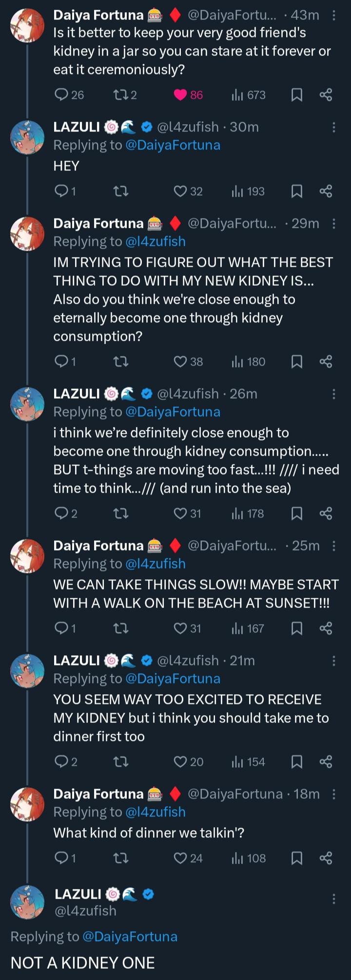The height and width of the screenshot is (980, 351).
Task: Bookmark the "What kind of dinner" tweet
Action: point(296,858)
